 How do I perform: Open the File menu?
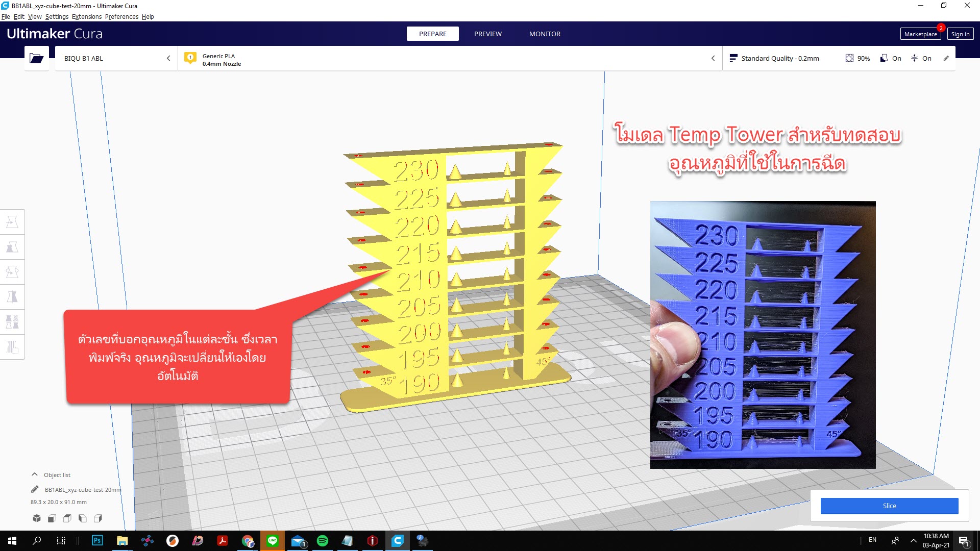coord(6,16)
